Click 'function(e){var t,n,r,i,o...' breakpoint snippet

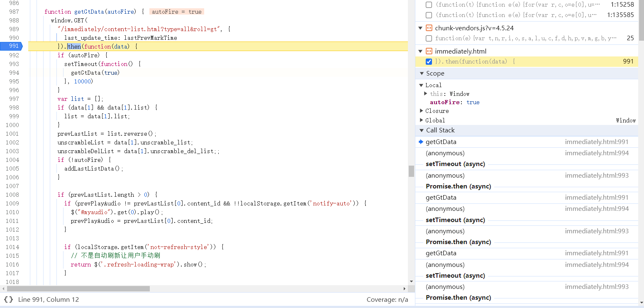coord(526,38)
